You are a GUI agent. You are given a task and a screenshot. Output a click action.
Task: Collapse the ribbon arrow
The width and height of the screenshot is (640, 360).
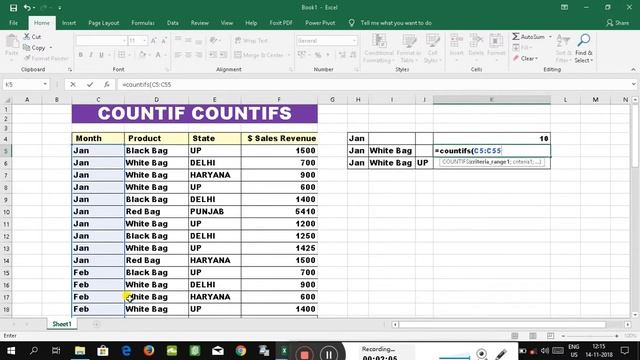(x=633, y=69)
